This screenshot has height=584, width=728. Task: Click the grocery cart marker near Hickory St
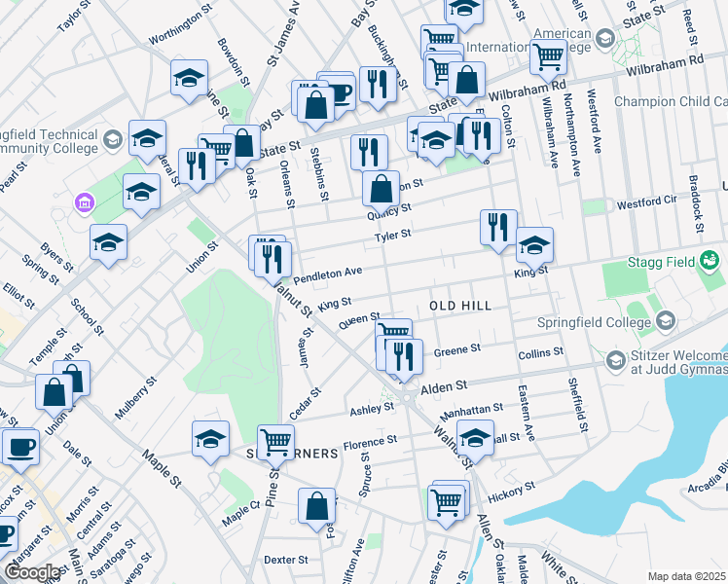(446, 504)
